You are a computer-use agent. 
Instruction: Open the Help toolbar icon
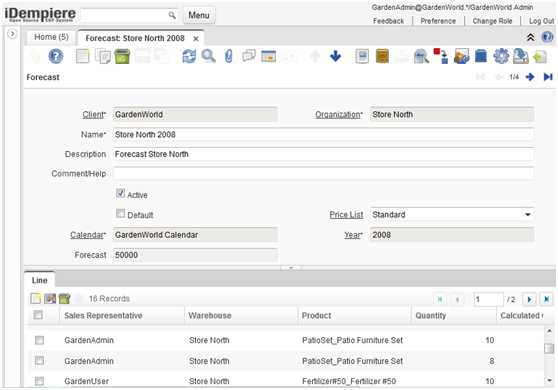pos(56,56)
